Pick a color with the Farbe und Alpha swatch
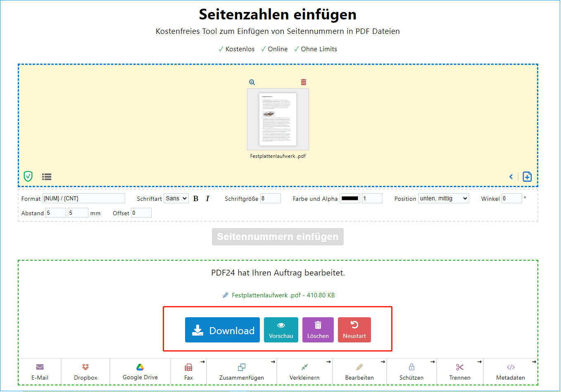The height and width of the screenshot is (392, 561). (x=349, y=198)
